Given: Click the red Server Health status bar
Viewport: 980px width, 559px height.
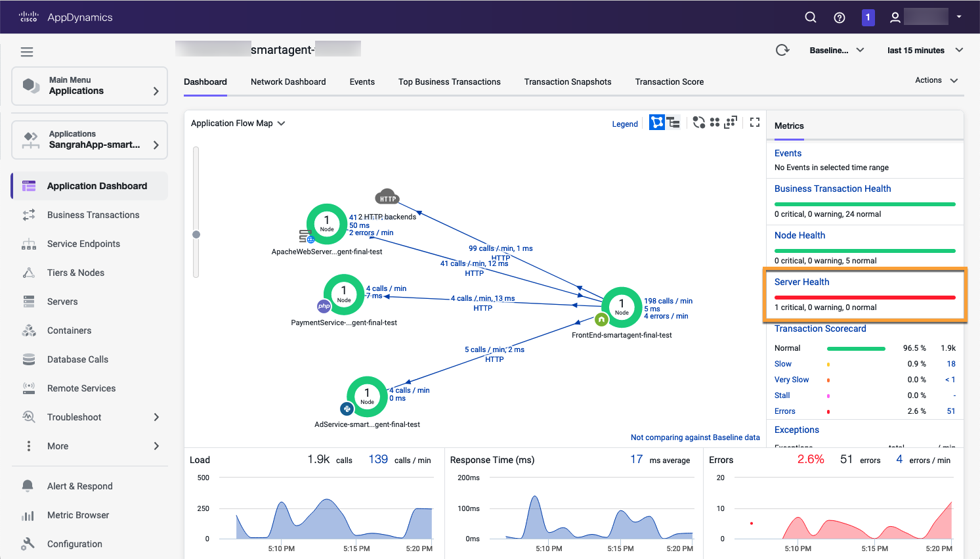Looking at the screenshot, I should click(865, 298).
